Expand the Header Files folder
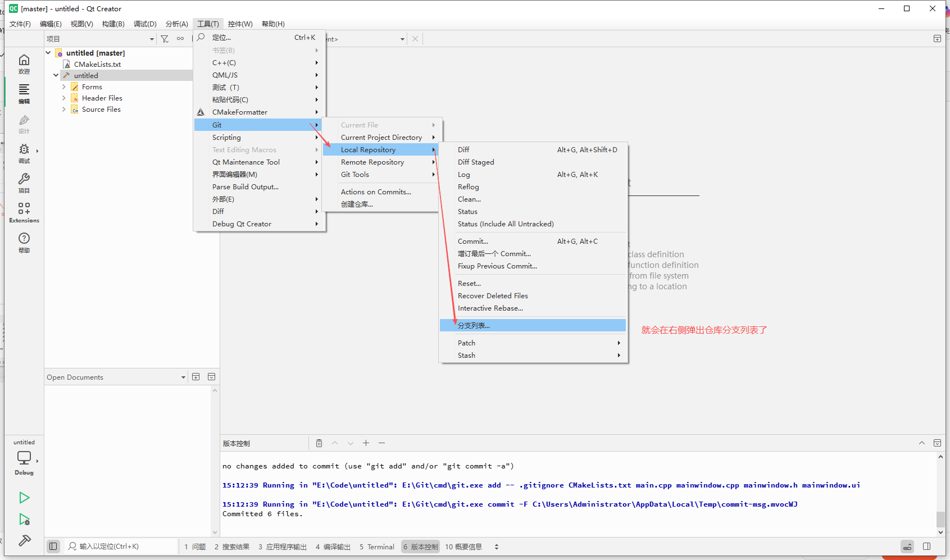The height and width of the screenshot is (560, 950). point(64,98)
